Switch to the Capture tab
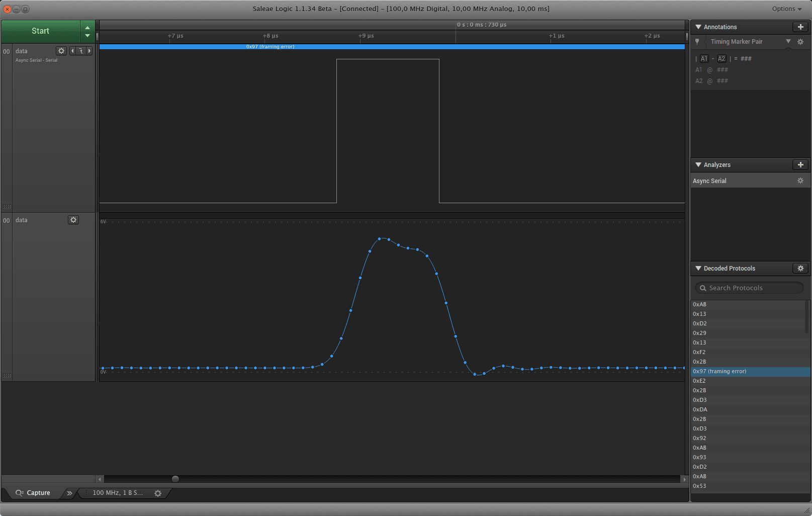812x516 pixels. point(33,493)
